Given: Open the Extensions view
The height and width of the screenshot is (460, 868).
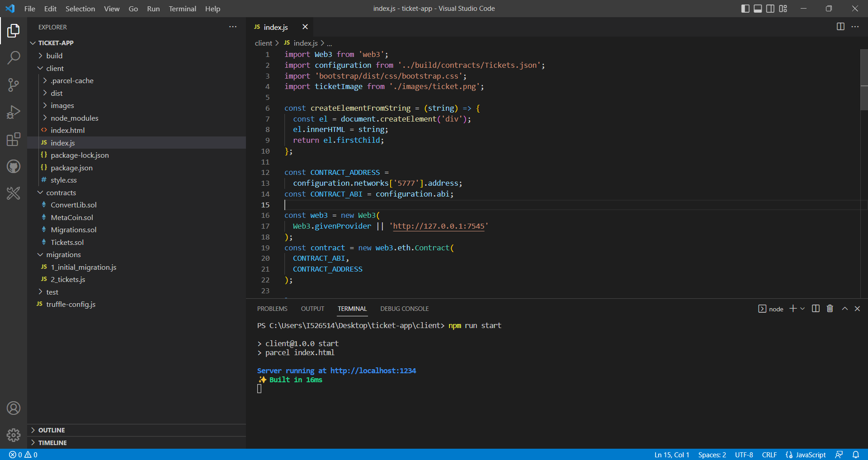Looking at the screenshot, I should tap(14, 139).
